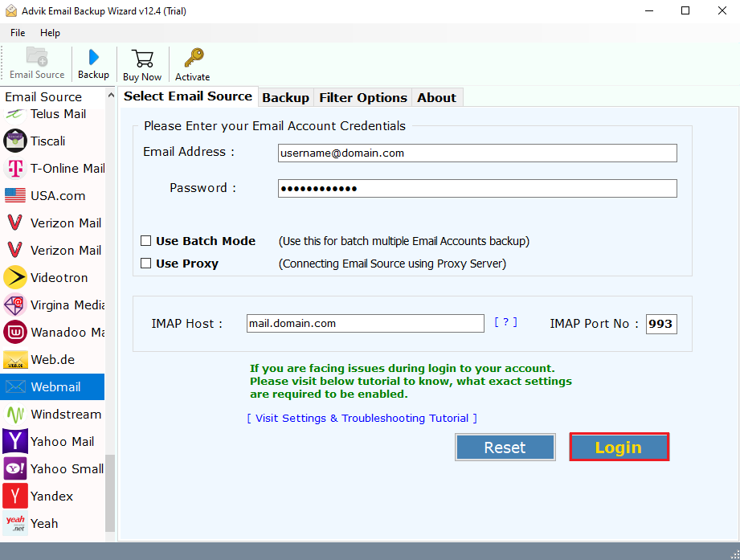Click the Advik app icon in title bar

(x=11, y=10)
